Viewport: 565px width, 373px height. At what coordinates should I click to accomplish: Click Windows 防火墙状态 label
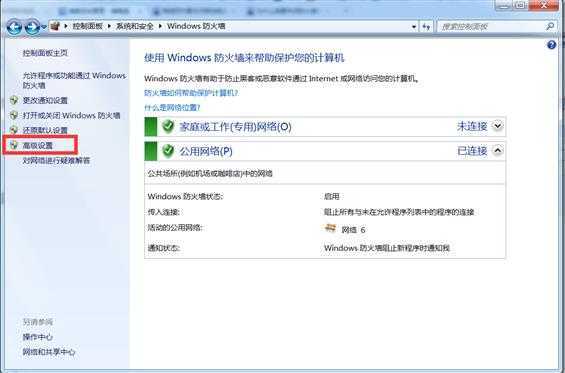[x=185, y=196]
